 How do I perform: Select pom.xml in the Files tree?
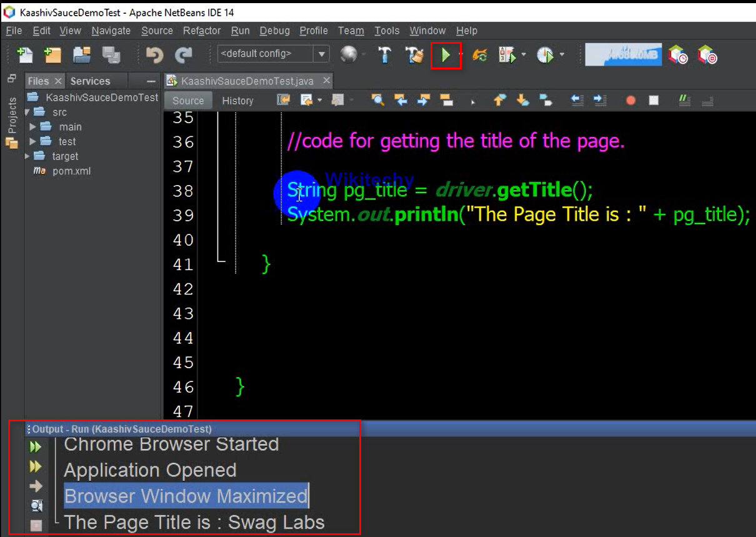[x=71, y=171]
